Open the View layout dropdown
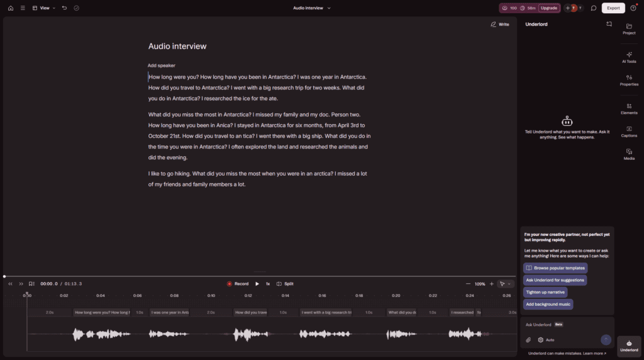 point(44,8)
